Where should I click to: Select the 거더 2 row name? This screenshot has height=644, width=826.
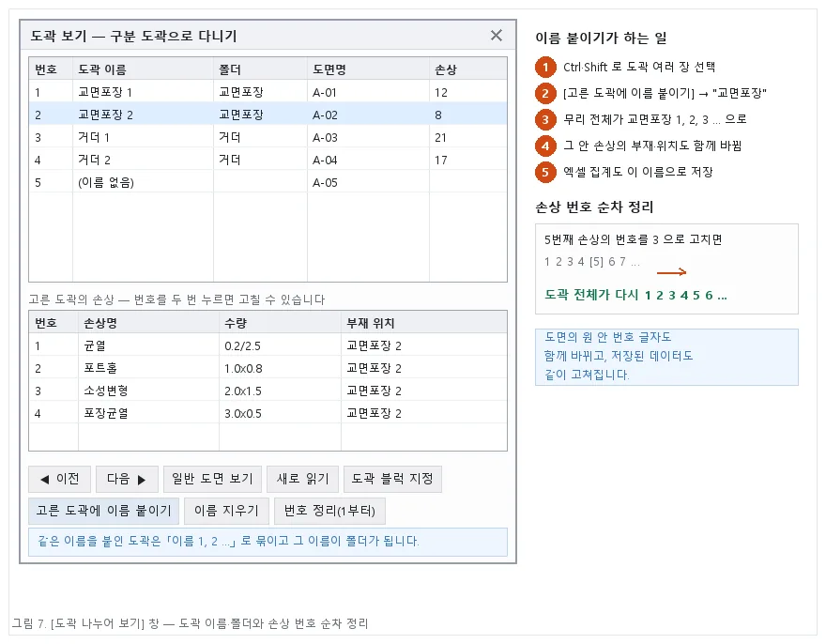tap(94, 161)
